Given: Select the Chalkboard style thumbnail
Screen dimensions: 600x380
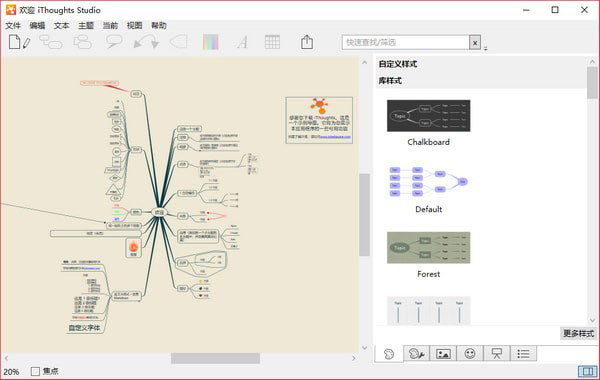Looking at the screenshot, I should (429, 116).
